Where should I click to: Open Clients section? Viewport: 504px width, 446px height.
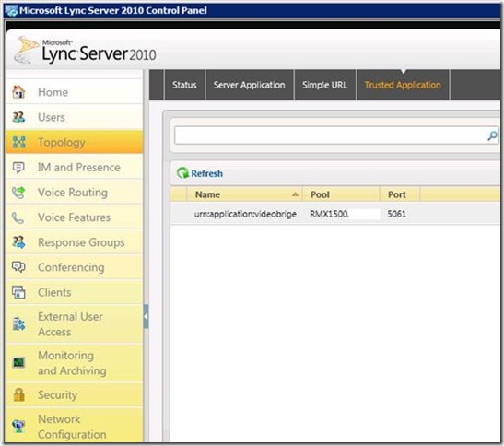pyautogui.click(x=75, y=292)
